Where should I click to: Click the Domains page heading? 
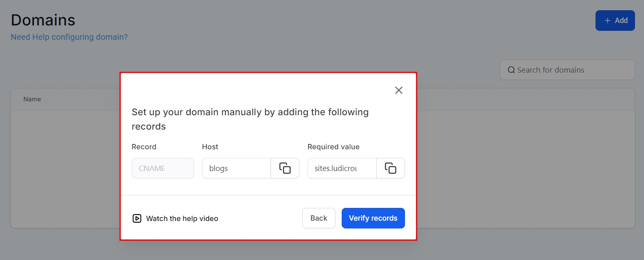tap(43, 20)
